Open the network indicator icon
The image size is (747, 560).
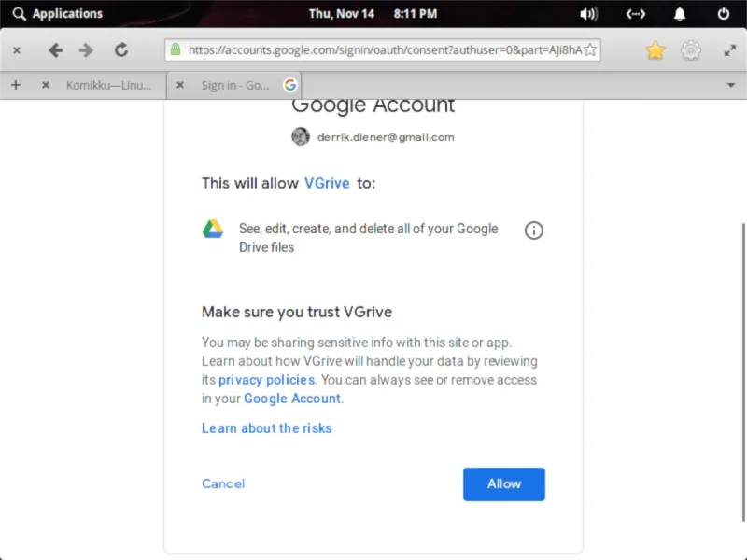point(636,14)
